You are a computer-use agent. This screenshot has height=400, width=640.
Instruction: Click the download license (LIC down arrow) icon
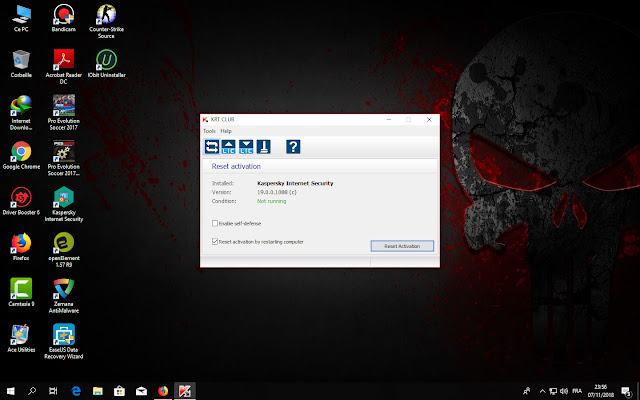coord(246,147)
